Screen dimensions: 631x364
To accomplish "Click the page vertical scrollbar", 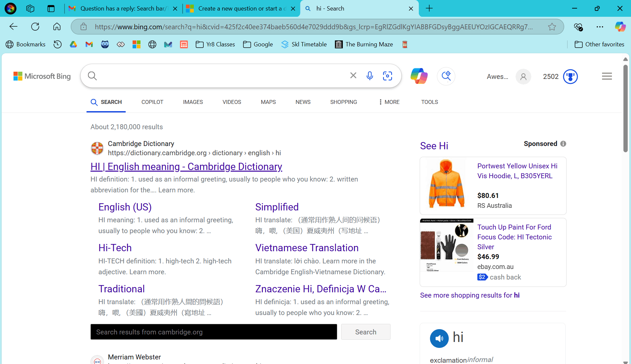I will [x=625, y=109].
